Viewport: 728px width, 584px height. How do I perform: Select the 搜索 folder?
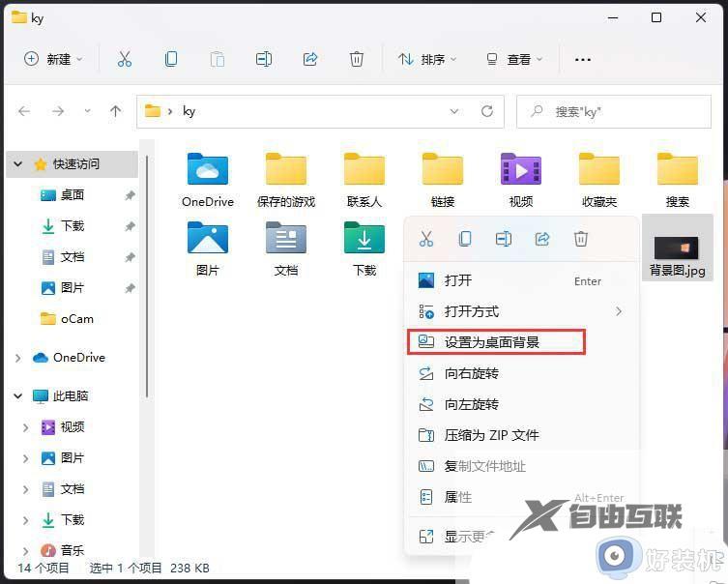[678, 180]
